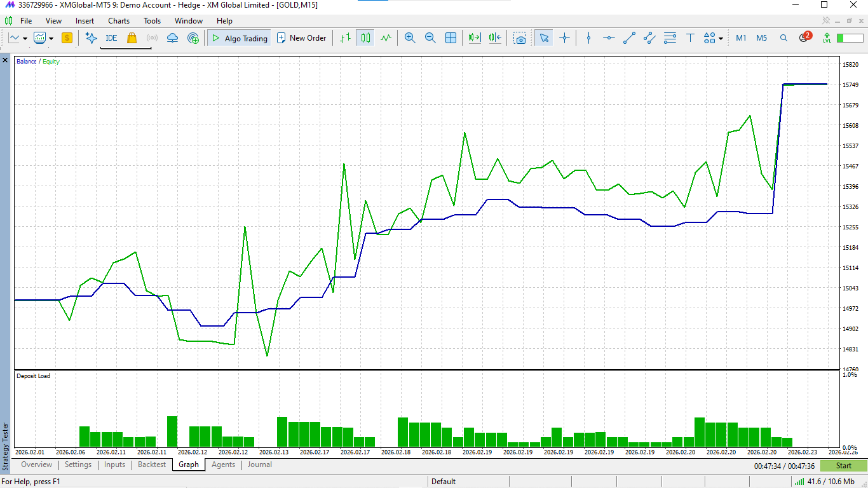This screenshot has height=488, width=868.
Task: Zoom in the chart
Action: coord(410,38)
